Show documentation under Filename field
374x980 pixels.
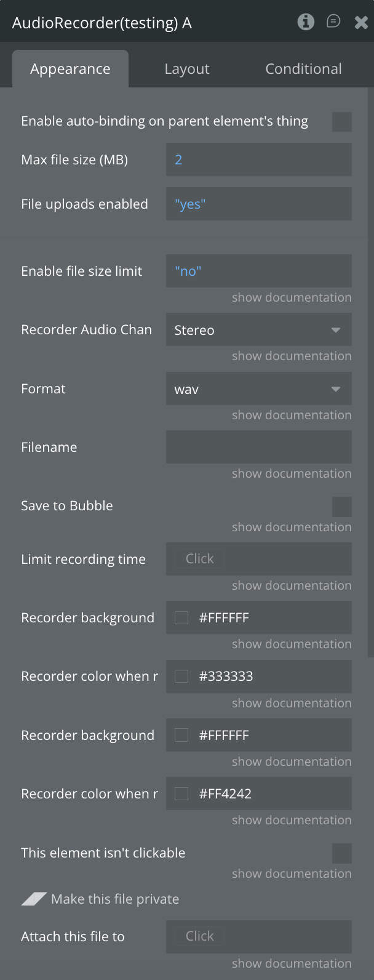point(292,473)
